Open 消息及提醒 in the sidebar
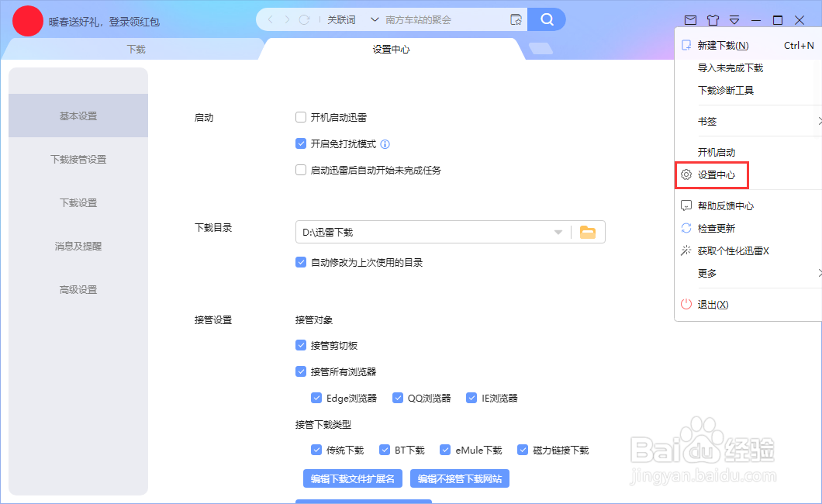822x504 pixels. (78, 247)
